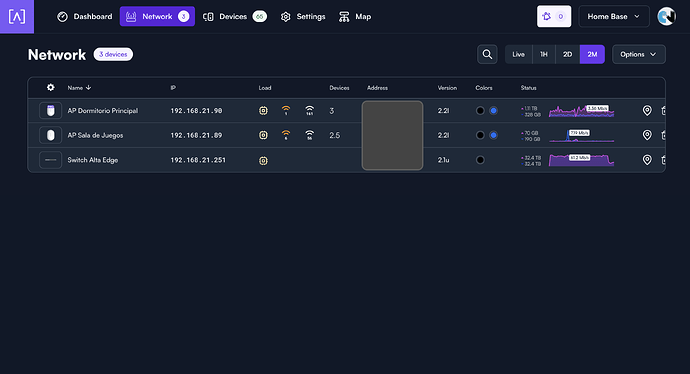Click location pin for AP Dormitorio Principal
The width and height of the screenshot is (690, 374).
647,110
